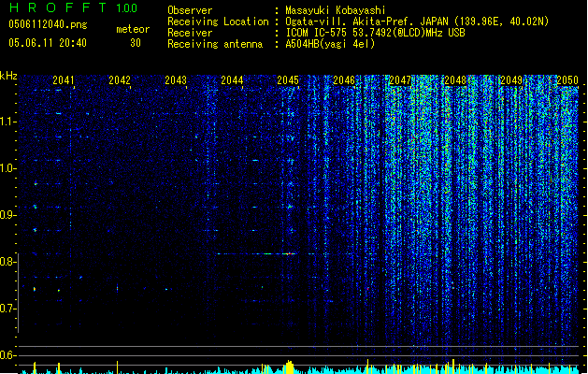Click the meteor count label
Viewport: 588px width, 374px height.
coord(133,29)
